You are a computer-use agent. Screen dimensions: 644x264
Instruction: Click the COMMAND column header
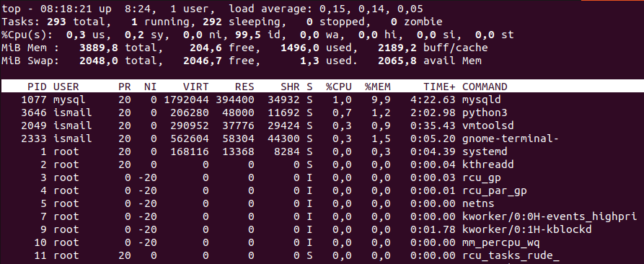485,87
